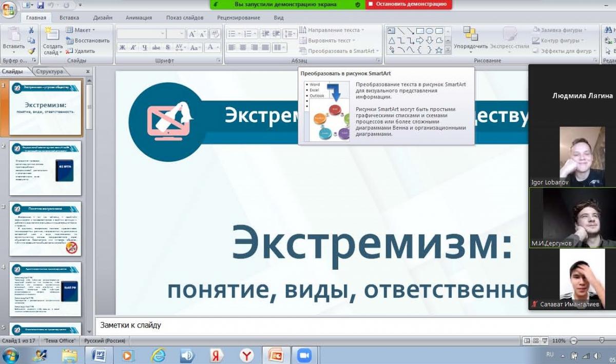Toggle text shadow S button
Viewport: 616px width, 364px height.
(167, 48)
